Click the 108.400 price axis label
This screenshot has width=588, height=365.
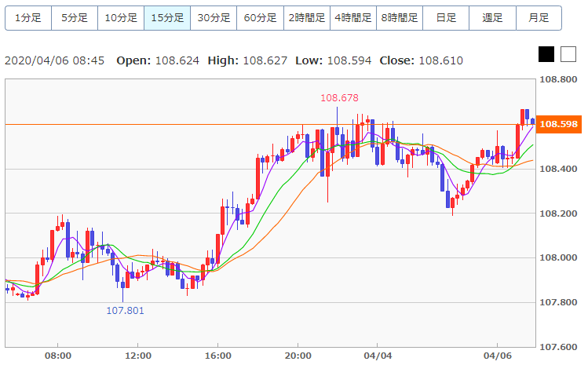(x=558, y=169)
